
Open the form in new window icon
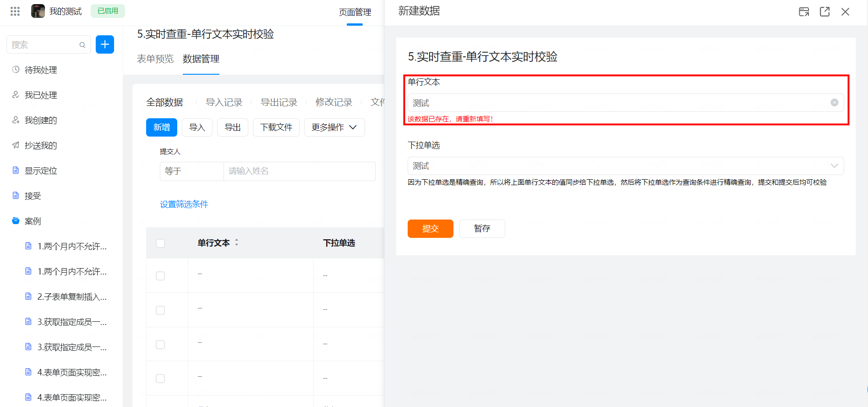coord(824,11)
